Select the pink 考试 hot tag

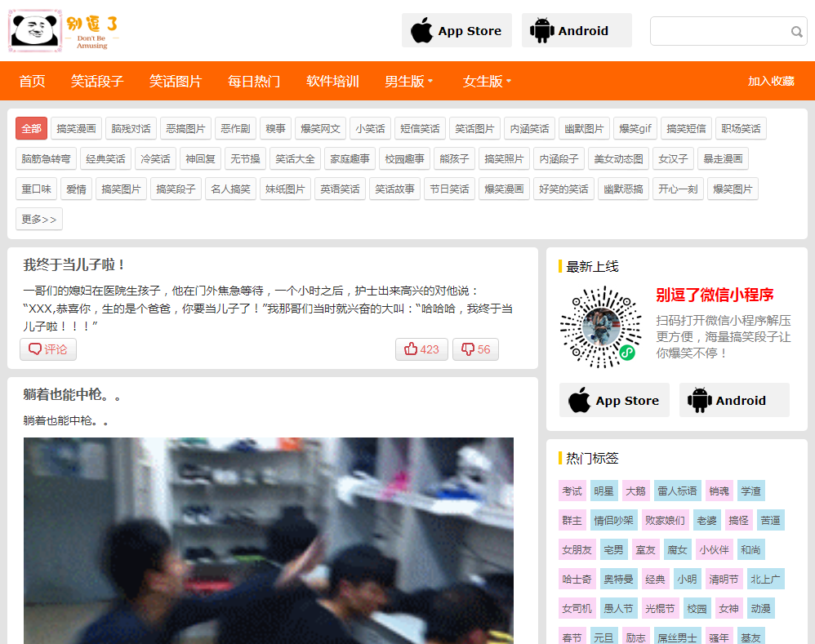tap(572, 491)
